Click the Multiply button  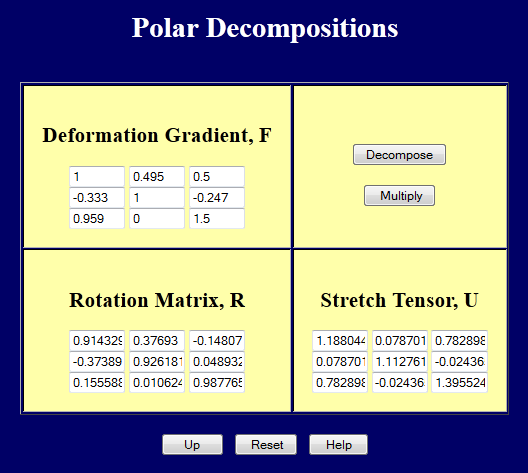coord(399,196)
